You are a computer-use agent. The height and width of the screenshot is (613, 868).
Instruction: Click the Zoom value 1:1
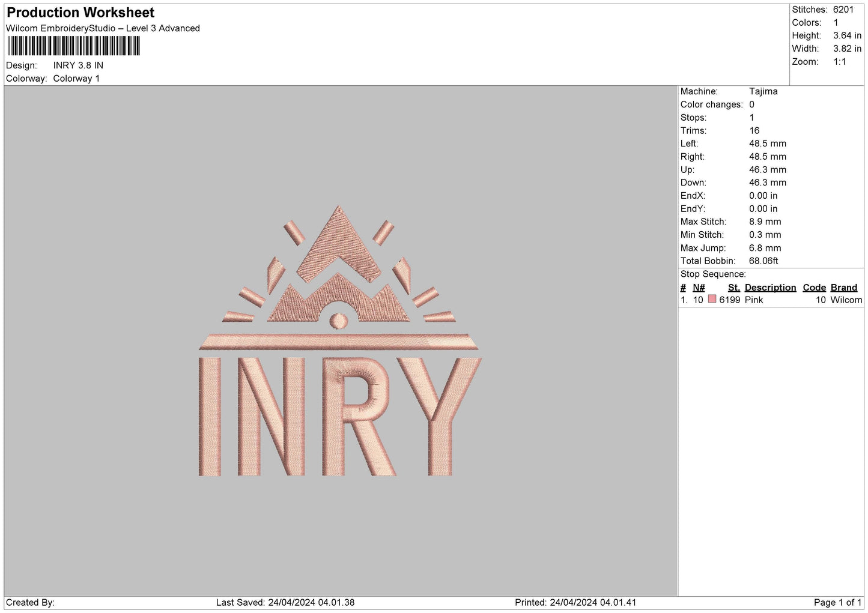(x=839, y=62)
